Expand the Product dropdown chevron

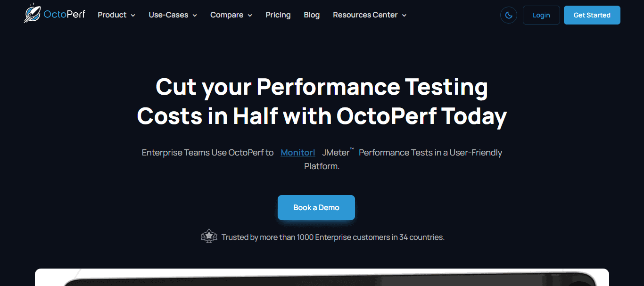tap(133, 16)
